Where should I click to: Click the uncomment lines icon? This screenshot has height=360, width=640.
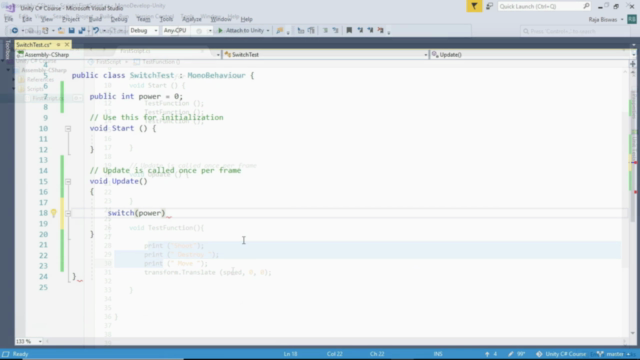click(x=335, y=31)
